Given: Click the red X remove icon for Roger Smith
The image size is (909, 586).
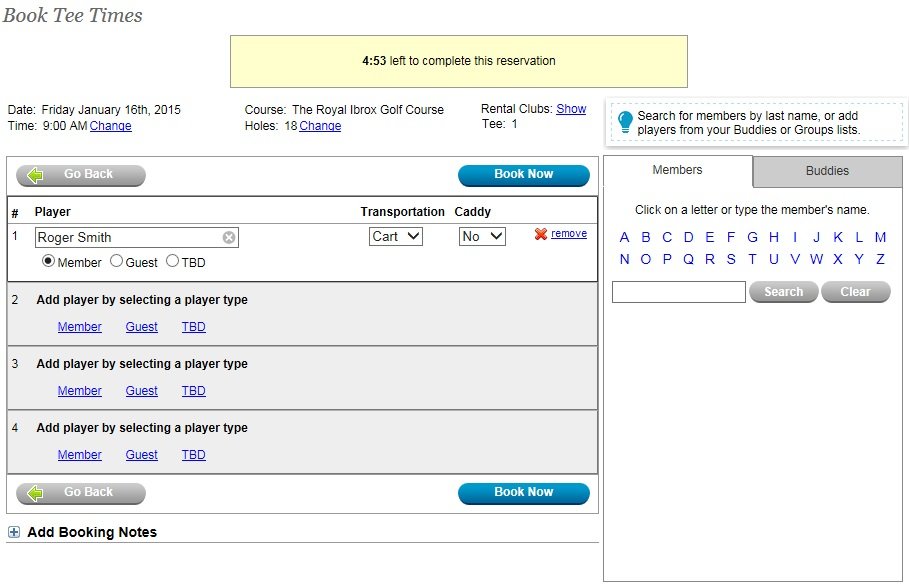Looking at the screenshot, I should (x=541, y=234).
